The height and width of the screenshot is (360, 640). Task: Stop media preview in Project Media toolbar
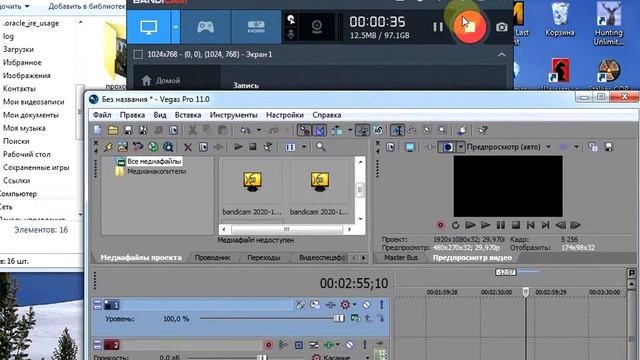coord(253,147)
